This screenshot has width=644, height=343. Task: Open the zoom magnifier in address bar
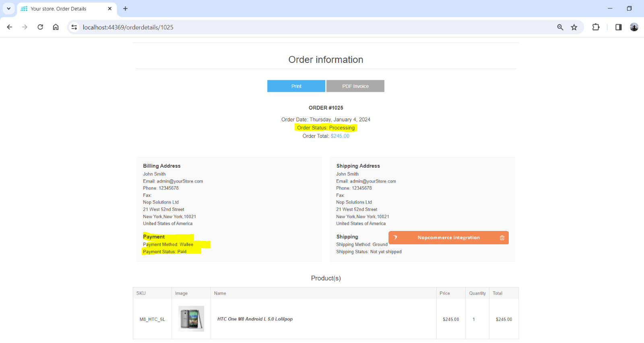point(560,27)
